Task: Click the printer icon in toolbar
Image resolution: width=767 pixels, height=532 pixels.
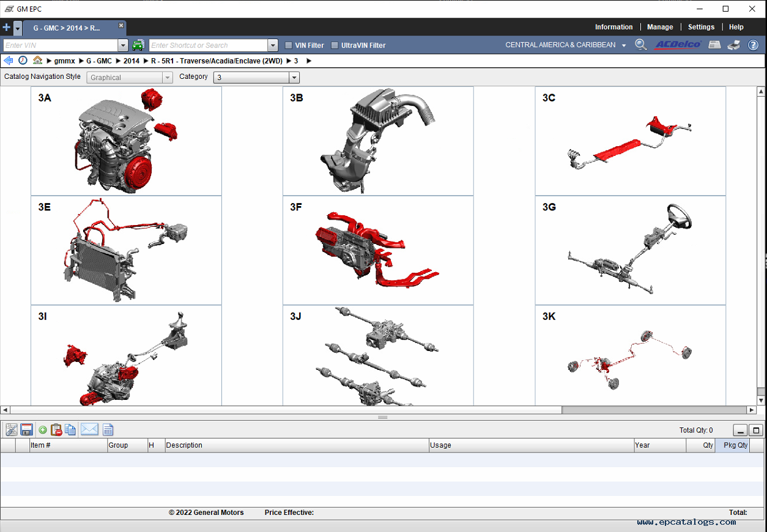Action: (x=734, y=45)
